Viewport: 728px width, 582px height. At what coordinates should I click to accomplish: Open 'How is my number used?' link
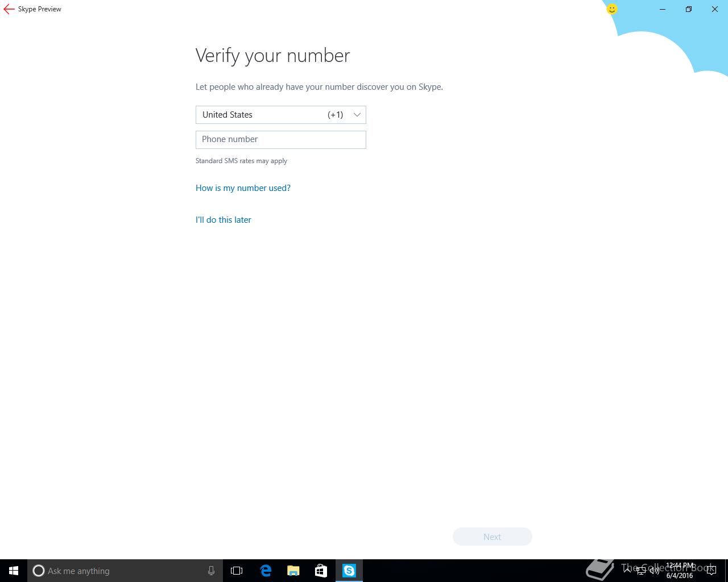(243, 188)
